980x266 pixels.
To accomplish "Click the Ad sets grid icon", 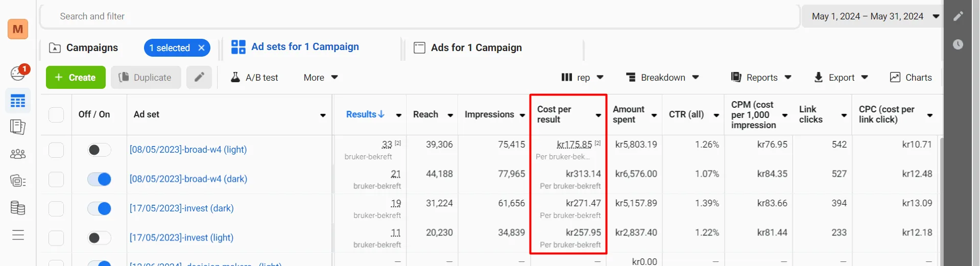I will (238, 47).
